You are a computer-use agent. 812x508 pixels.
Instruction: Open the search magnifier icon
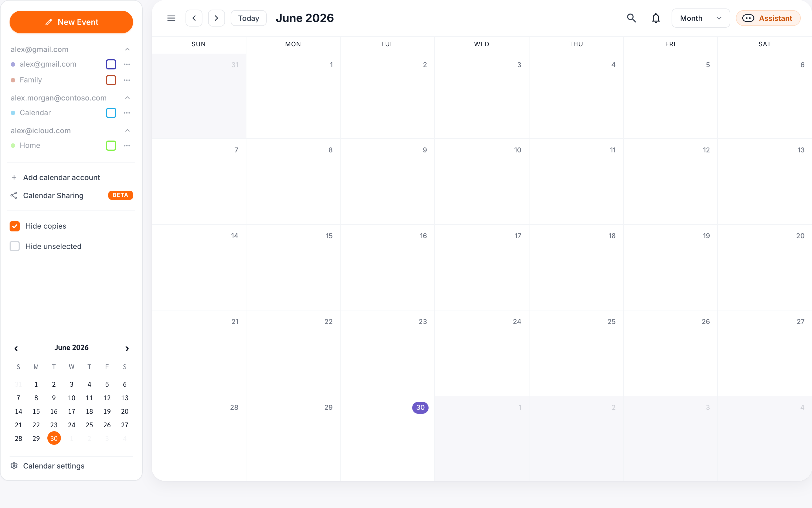tap(632, 18)
